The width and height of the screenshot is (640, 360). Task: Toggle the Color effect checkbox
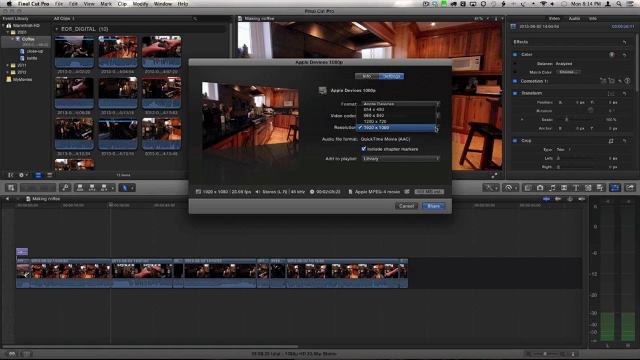(515, 54)
